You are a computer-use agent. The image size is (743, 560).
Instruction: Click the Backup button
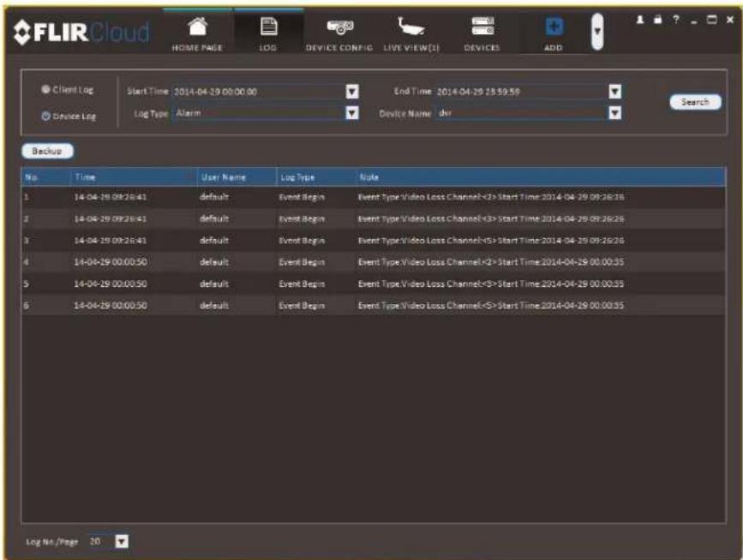pyautogui.click(x=47, y=151)
